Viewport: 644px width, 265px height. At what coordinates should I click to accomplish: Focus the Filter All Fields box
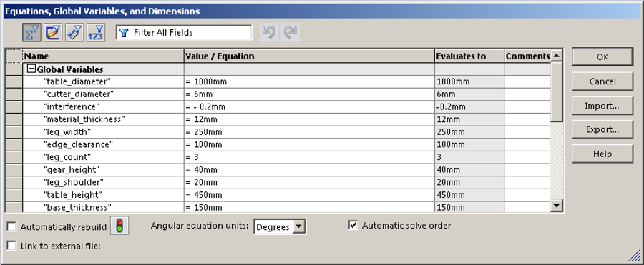click(184, 32)
